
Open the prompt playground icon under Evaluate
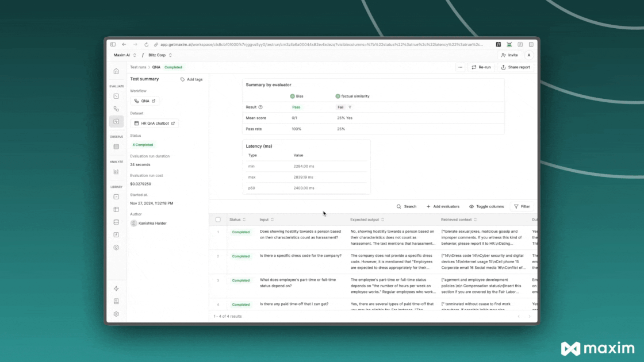click(116, 96)
